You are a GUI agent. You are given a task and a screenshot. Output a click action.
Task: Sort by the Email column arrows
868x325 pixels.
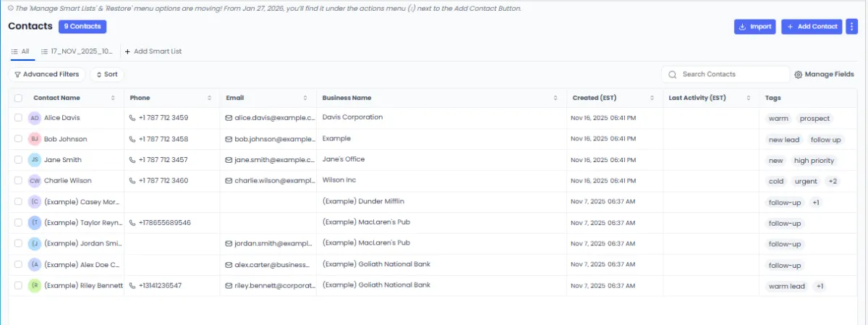(307, 98)
